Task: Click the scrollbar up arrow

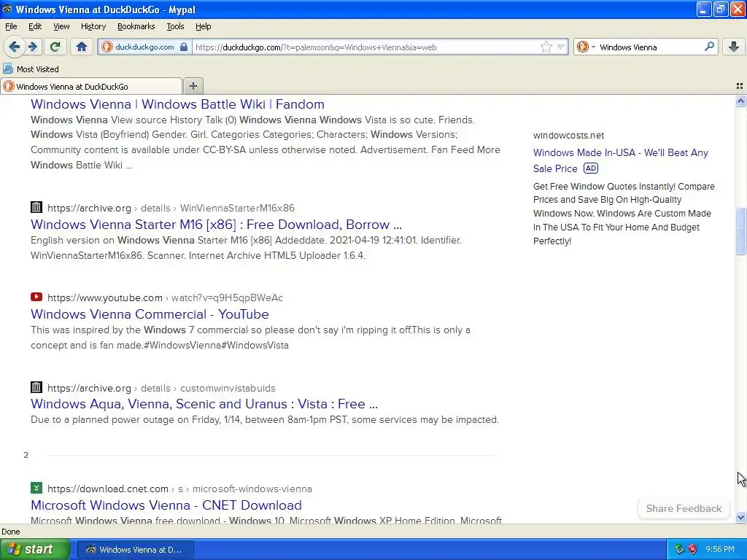Action: pos(740,101)
